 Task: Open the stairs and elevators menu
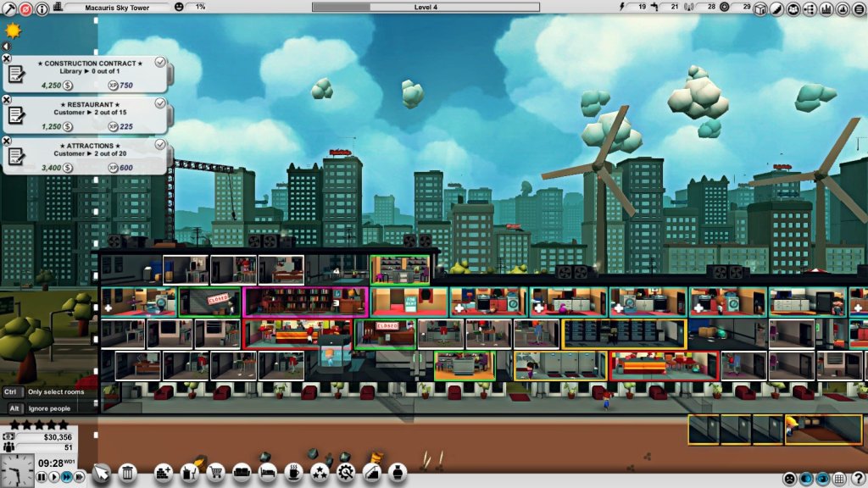click(x=372, y=474)
